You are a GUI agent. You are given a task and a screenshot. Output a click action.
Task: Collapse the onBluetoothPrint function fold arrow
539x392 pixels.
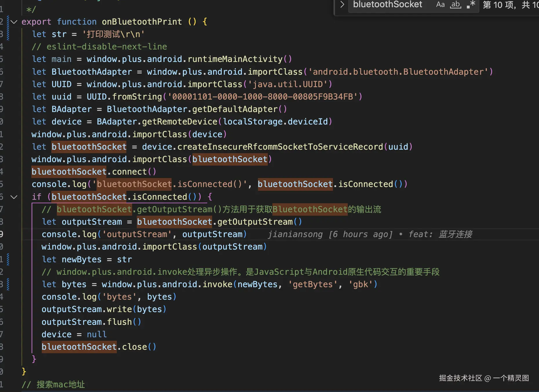click(x=14, y=22)
